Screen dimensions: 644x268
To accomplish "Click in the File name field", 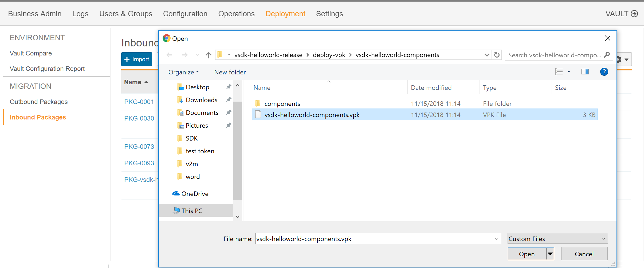I will pyautogui.click(x=374, y=239).
